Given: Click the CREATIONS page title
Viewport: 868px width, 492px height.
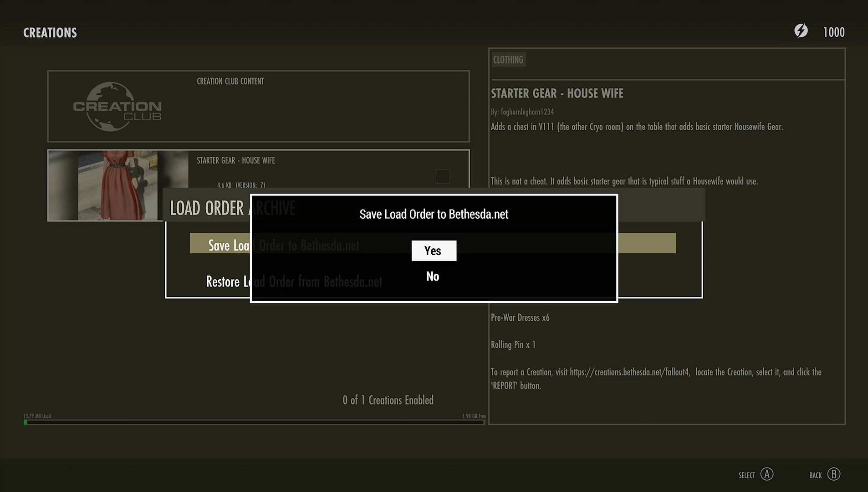Looking at the screenshot, I should click(x=50, y=33).
